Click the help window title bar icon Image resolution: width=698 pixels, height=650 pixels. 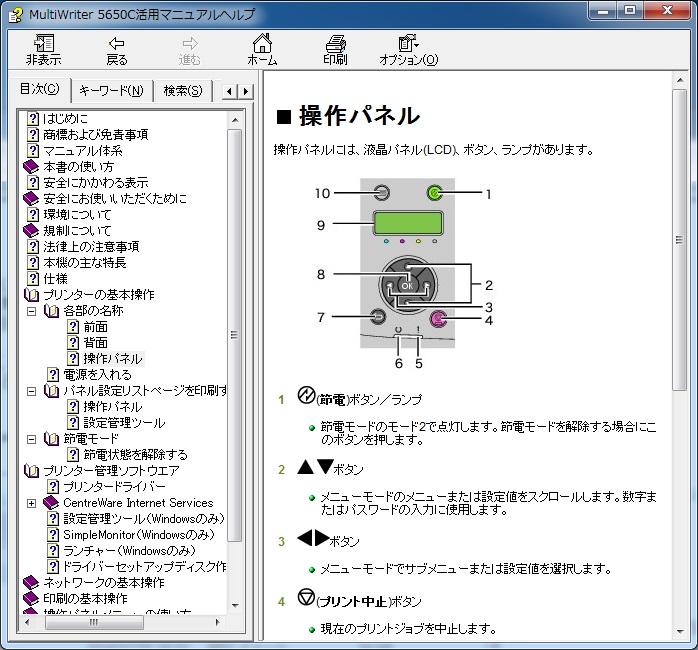point(16,15)
